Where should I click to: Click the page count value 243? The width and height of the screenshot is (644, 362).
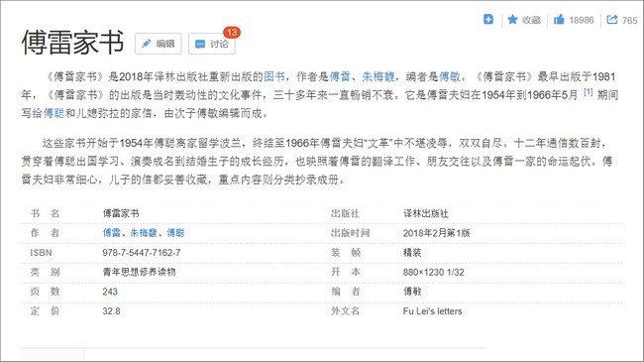point(110,292)
